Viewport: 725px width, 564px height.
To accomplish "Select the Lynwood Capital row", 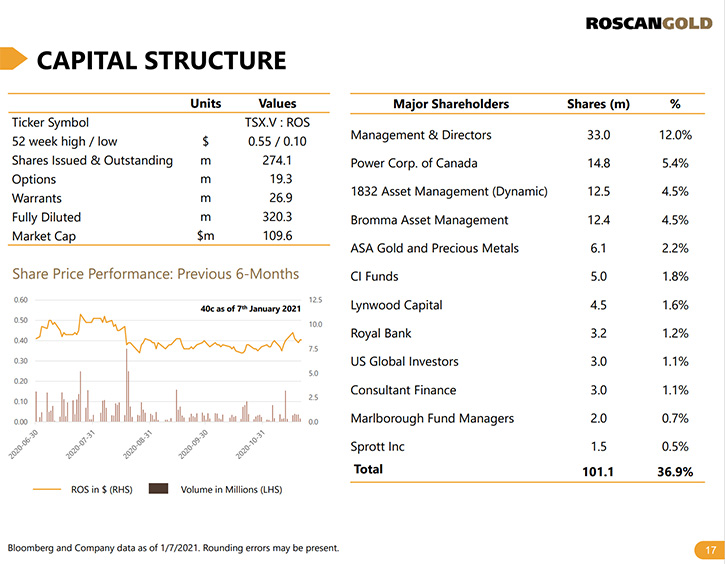I will pyautogui.click(x=528, y=305).
